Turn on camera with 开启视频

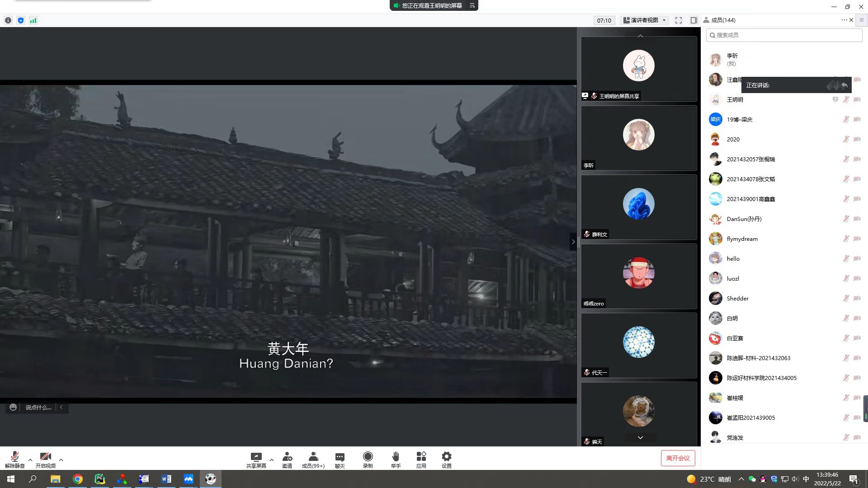(x=45, y=458)
